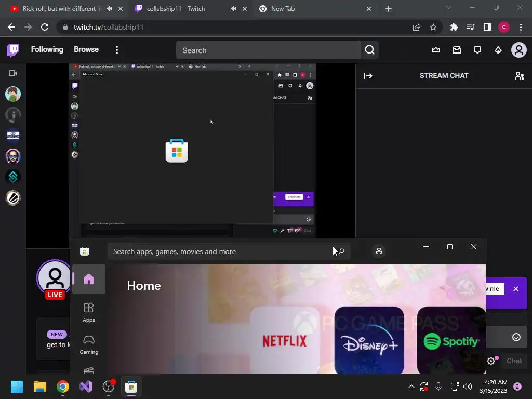Click the Chat send button
532x399 pixels.
tap(514, 361)
